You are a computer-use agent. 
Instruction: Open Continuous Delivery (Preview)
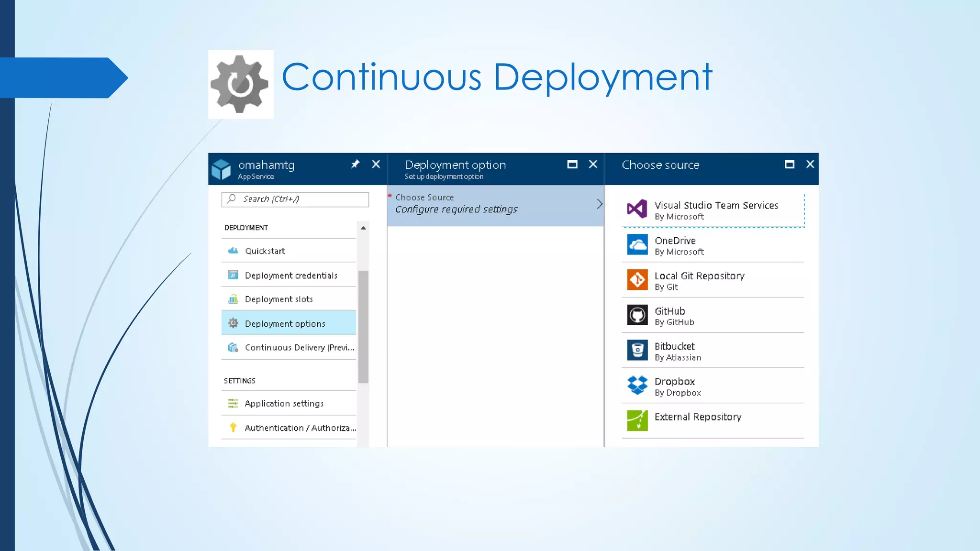point(289,347)
